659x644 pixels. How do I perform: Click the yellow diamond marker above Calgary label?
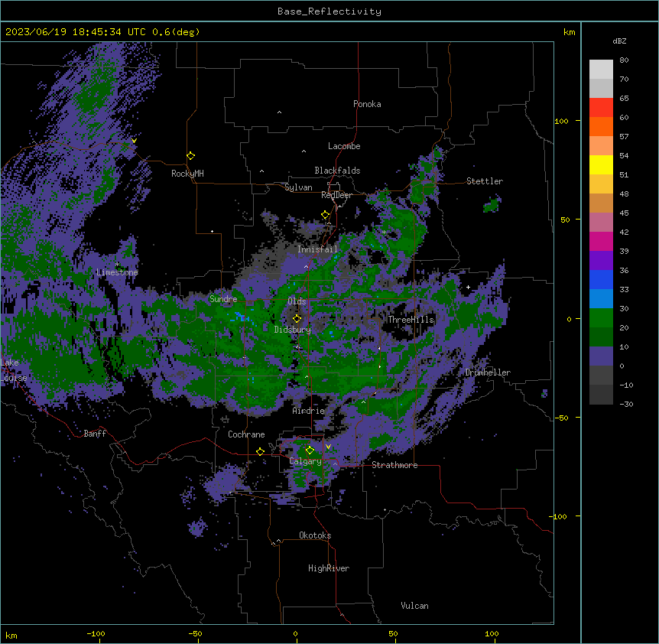[x=310, y=450]
